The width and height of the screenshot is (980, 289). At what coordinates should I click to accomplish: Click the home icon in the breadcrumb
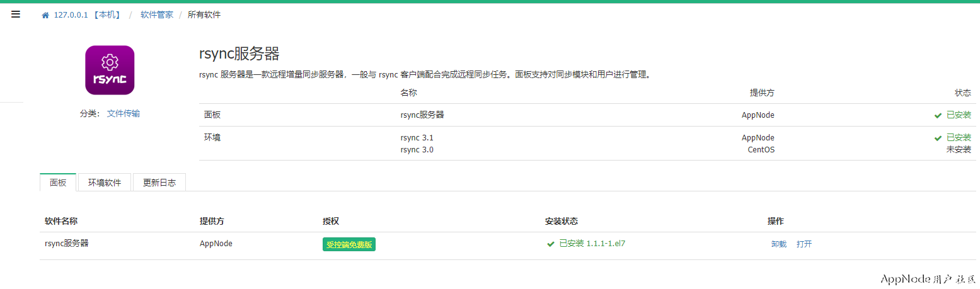tap(45, 15)
